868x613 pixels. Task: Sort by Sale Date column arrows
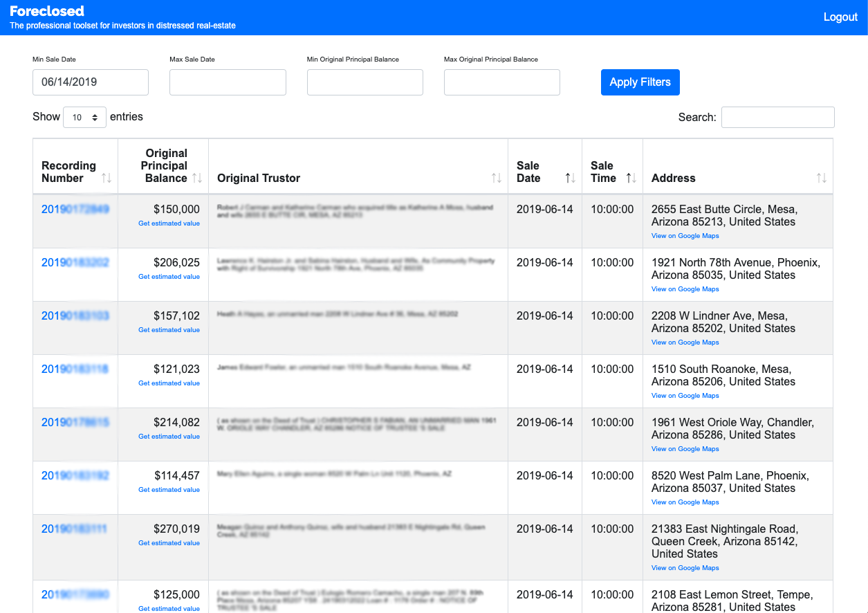570,178
